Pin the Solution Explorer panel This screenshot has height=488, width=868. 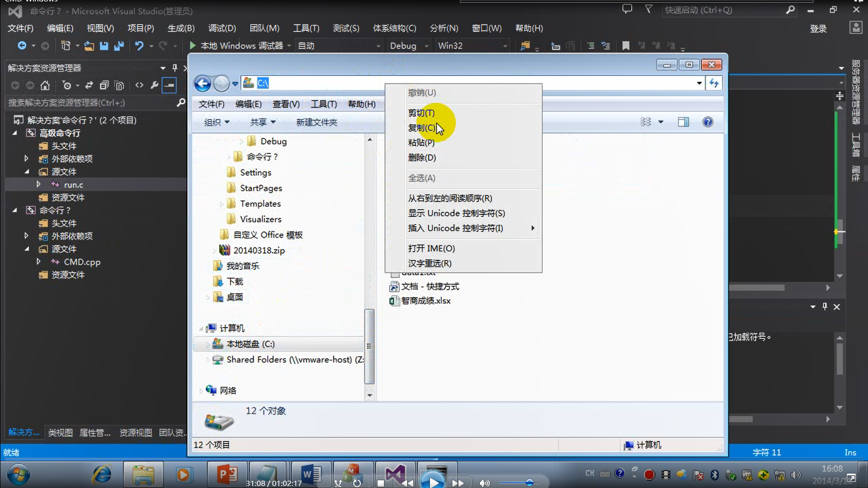click(174, 68)
